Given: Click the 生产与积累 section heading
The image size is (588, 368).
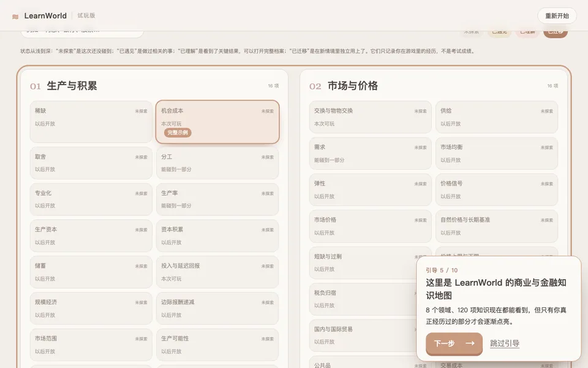Looking at the screenshot, I should tap(72, 86).
